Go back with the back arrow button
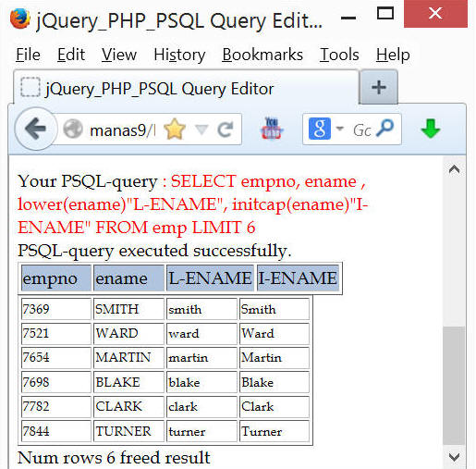The height and width of the screenshot is (469, 476). click(36, 129)
